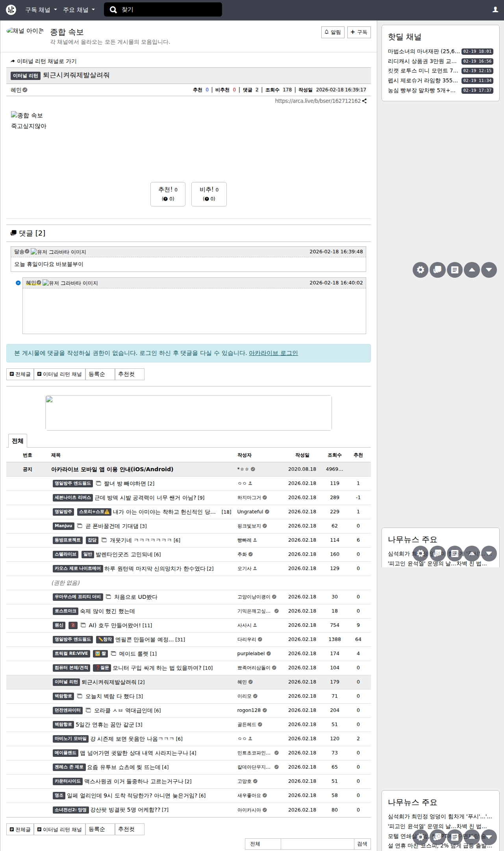Click the bottom 이터널 리턴 채널 button
This screenshot has height=851, width=504.
[59, 829]
